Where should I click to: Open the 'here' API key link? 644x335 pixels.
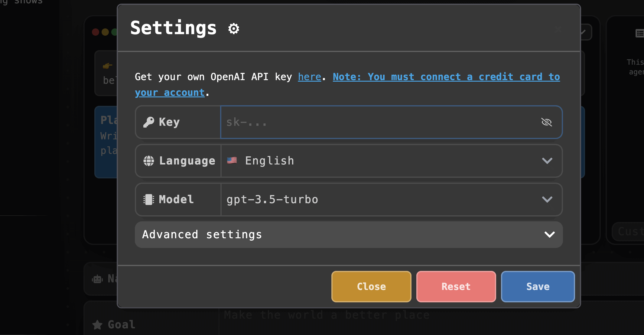tap(309, 77)
